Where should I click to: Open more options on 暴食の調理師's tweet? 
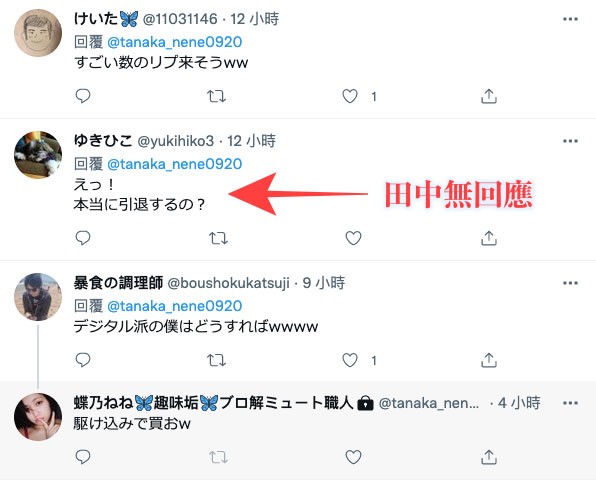pos(570,283)
